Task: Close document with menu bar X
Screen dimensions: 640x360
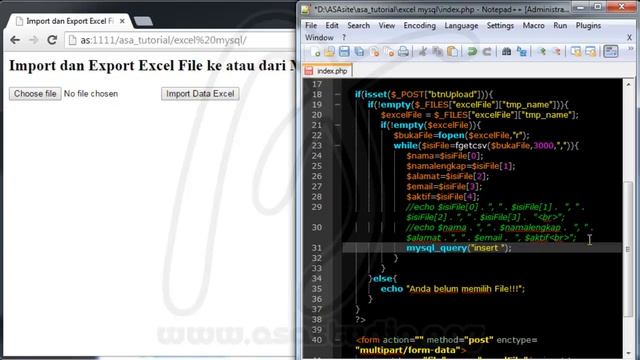Action: (629, 38)
